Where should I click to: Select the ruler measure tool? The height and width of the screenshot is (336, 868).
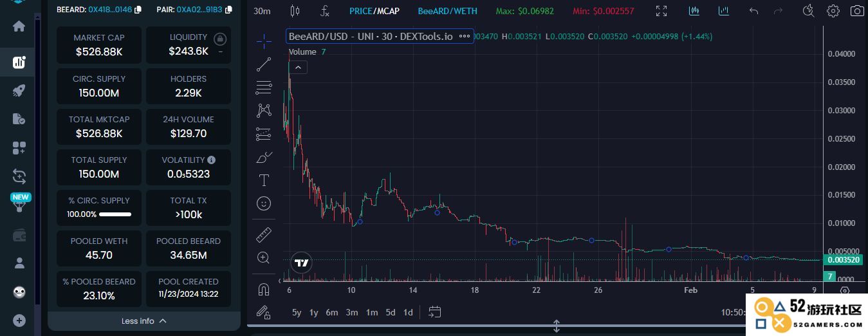(264, 234)
